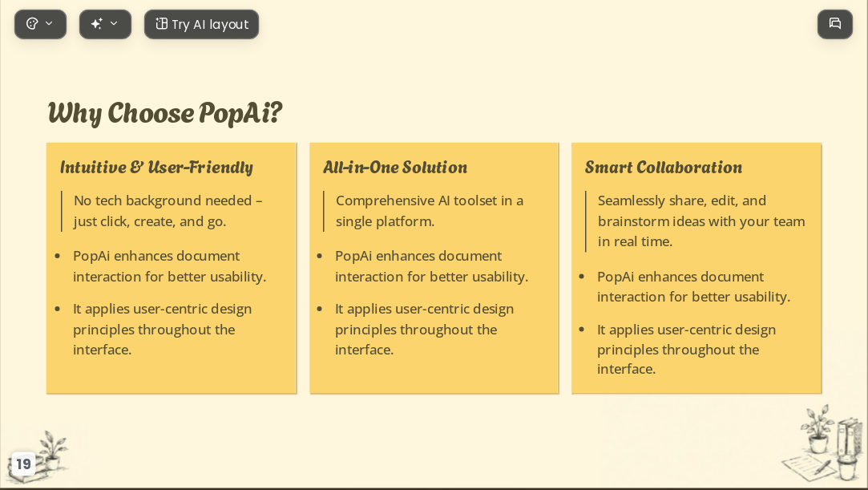868x490 pixels.
Task: Open the theme palette icon menu
Action: point(33,24)
